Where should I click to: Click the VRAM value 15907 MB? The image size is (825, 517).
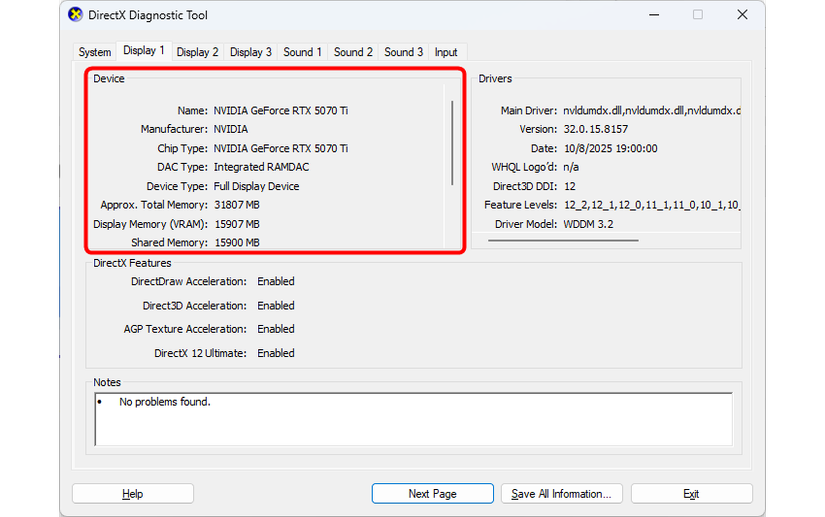tap(237, 224)
